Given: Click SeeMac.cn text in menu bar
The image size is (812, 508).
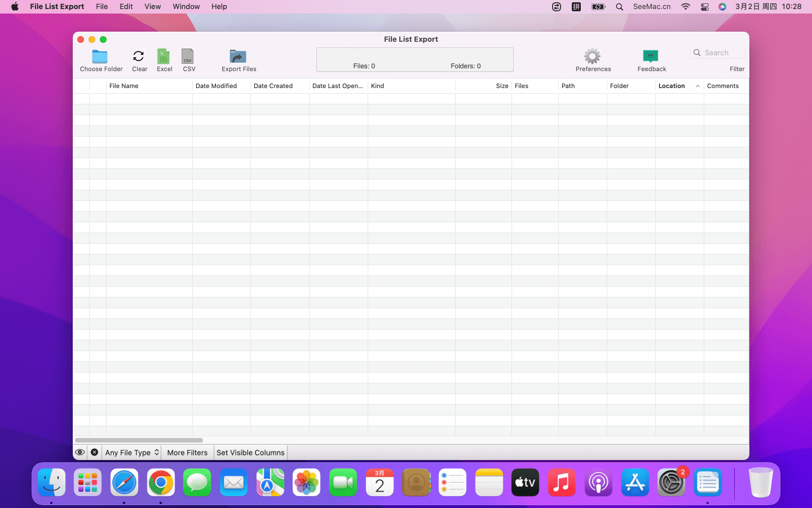Looking at the screenshot, I should coord(652,7).
